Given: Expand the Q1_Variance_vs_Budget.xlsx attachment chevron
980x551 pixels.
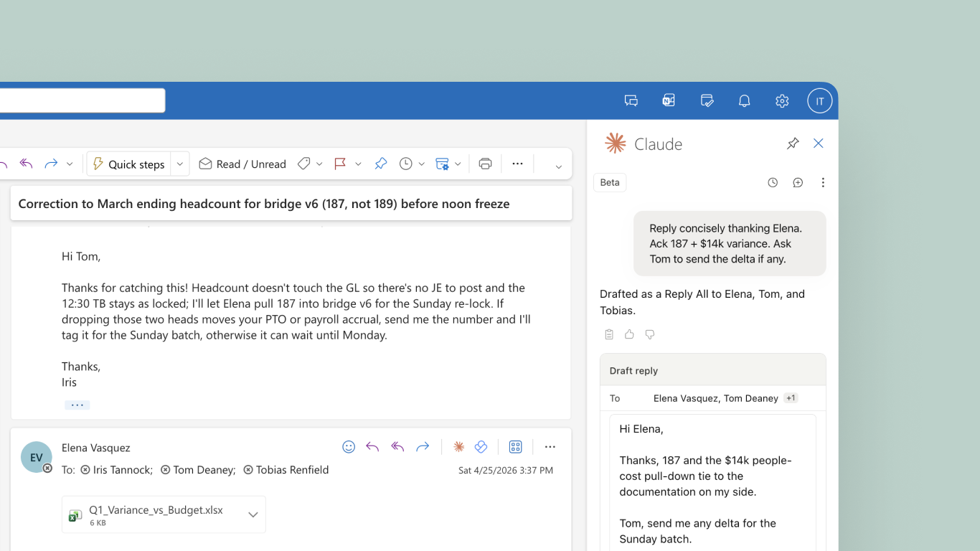Looking at the screenshot, I should click(x=253, y=514).
